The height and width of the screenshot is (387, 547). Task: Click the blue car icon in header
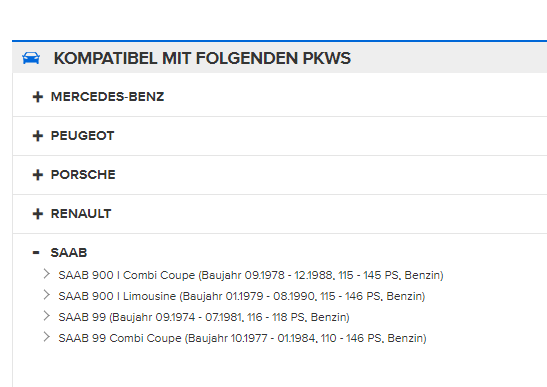(31, 58)
